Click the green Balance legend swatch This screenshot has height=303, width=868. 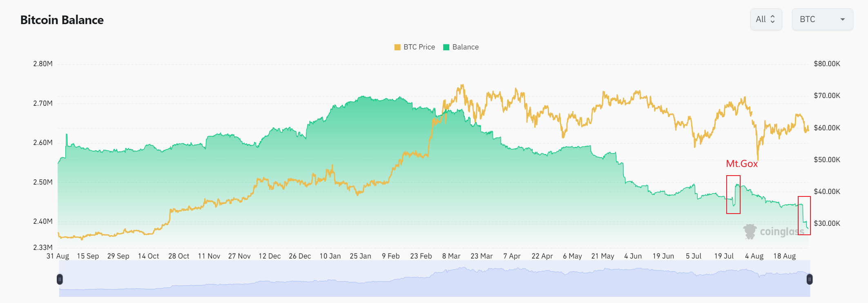coord(446,47)
